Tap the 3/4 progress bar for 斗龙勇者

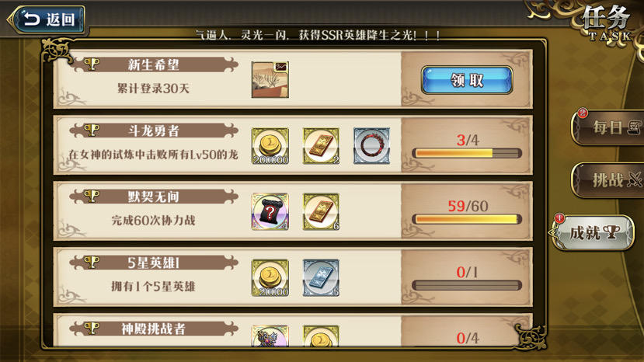467,153
